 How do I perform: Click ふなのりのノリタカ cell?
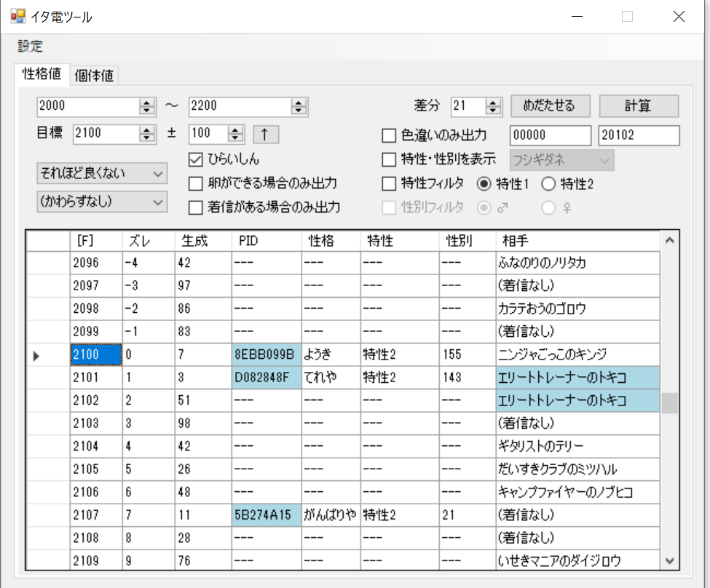pyautogui.click(x=577, y=263)
